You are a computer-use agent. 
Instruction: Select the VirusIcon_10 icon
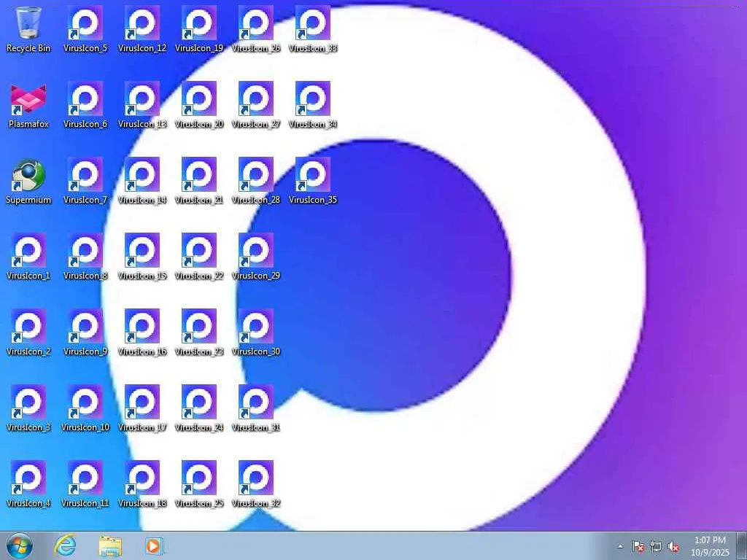point(85,408)
